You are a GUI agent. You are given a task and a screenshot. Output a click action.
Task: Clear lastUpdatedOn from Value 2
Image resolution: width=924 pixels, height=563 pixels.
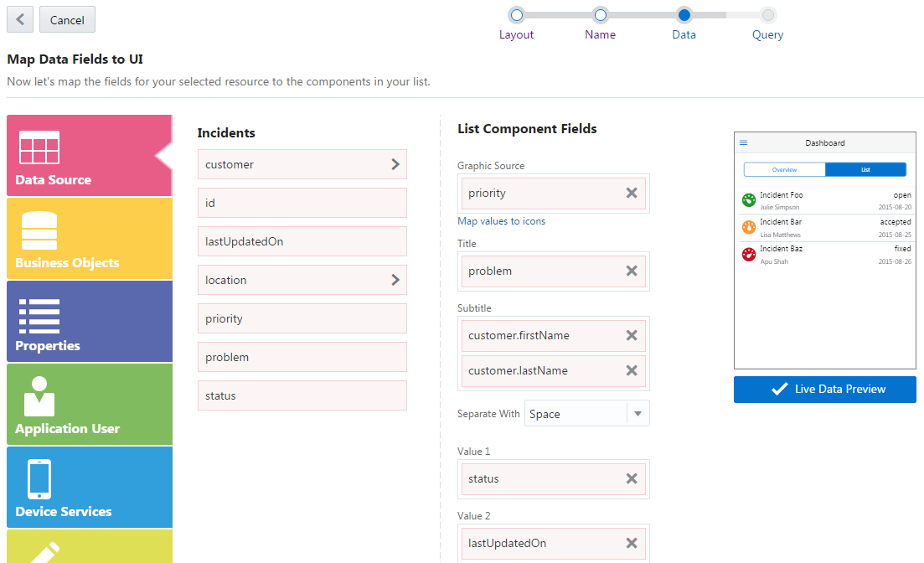point(632,544)
